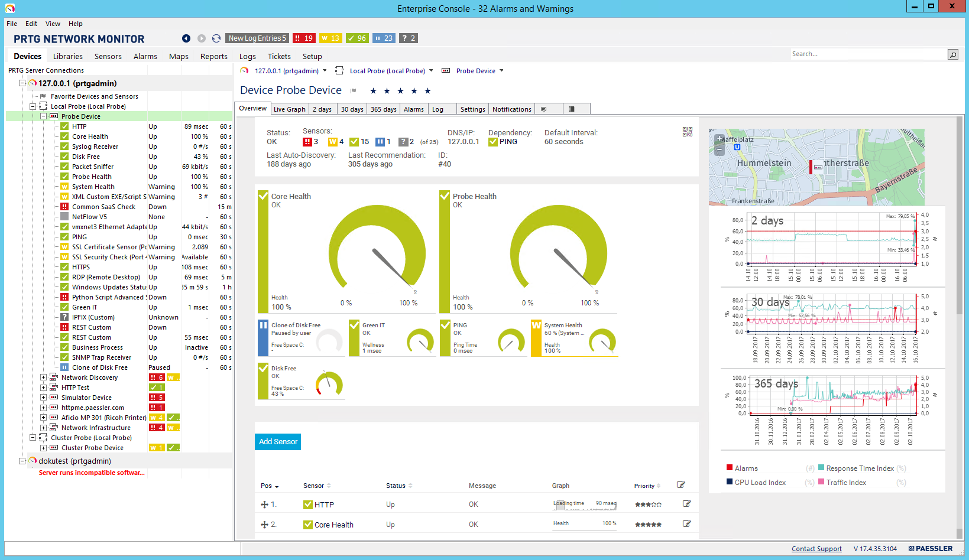Click the Add Sensor button
This screenshot has height=560, width=969.
pyautogui.click(x=278, y=442)
